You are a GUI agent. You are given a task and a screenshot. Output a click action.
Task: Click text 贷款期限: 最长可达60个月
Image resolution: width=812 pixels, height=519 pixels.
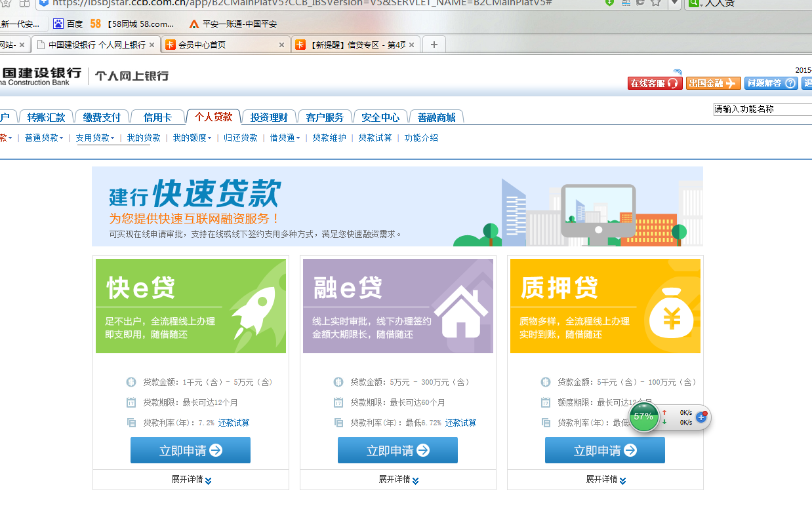[x=398, y=402]
